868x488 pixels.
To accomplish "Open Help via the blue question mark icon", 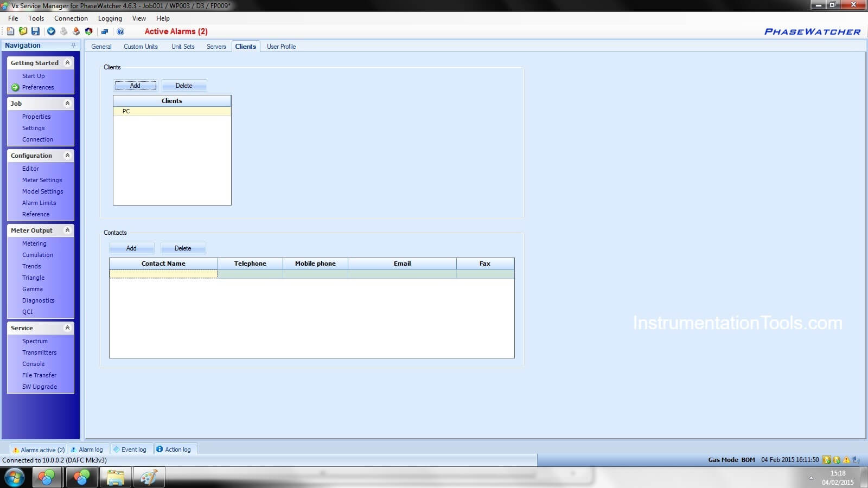I will (x=120, y=31).
